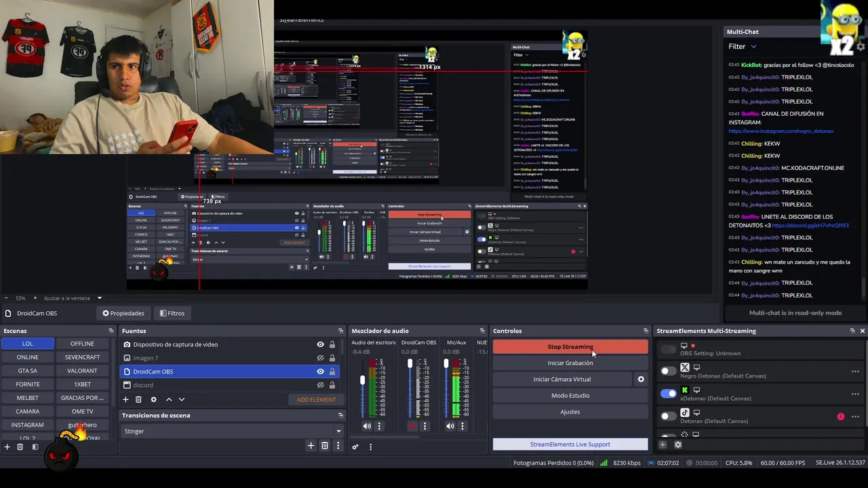Open the Ajustar a la ventana zoom dropdown
The image size is (868, 488).
[x=99, y=298]
